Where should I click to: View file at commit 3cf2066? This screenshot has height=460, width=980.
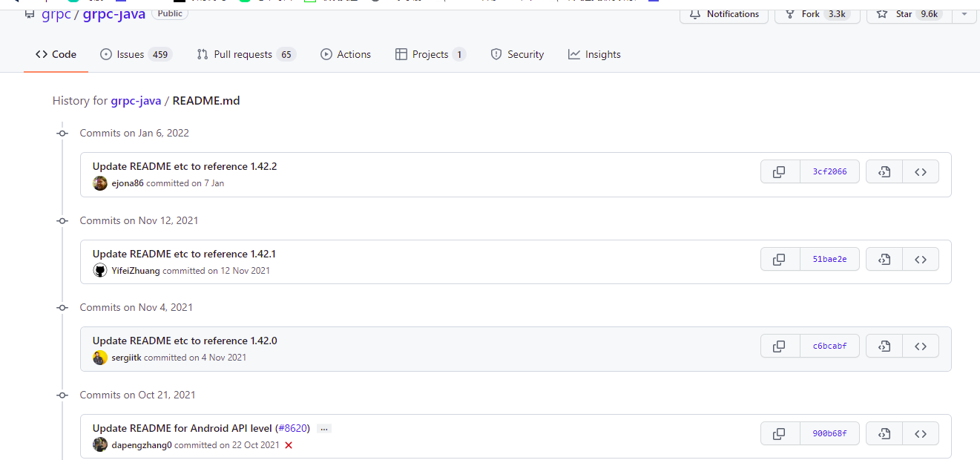tap(884, 172)
